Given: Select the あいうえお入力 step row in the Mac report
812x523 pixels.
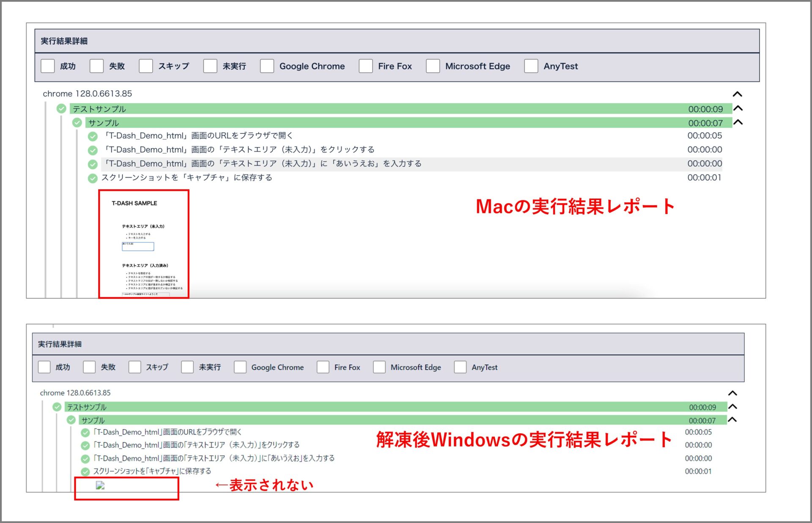Looking at the screenshot, I should coord(262,164).
